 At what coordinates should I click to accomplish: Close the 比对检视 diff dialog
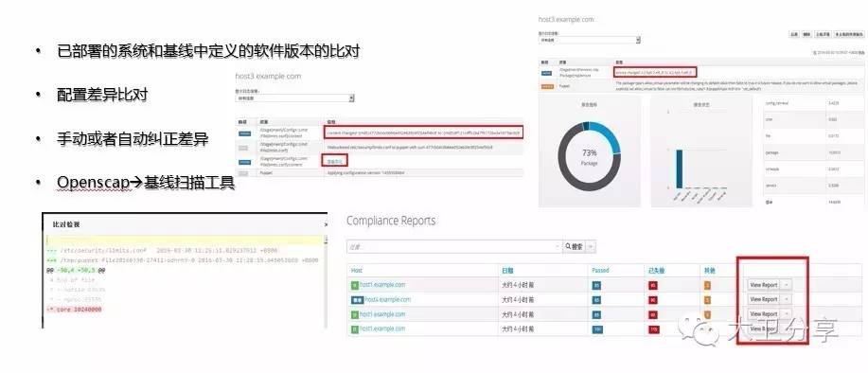[x=326, y=224]
